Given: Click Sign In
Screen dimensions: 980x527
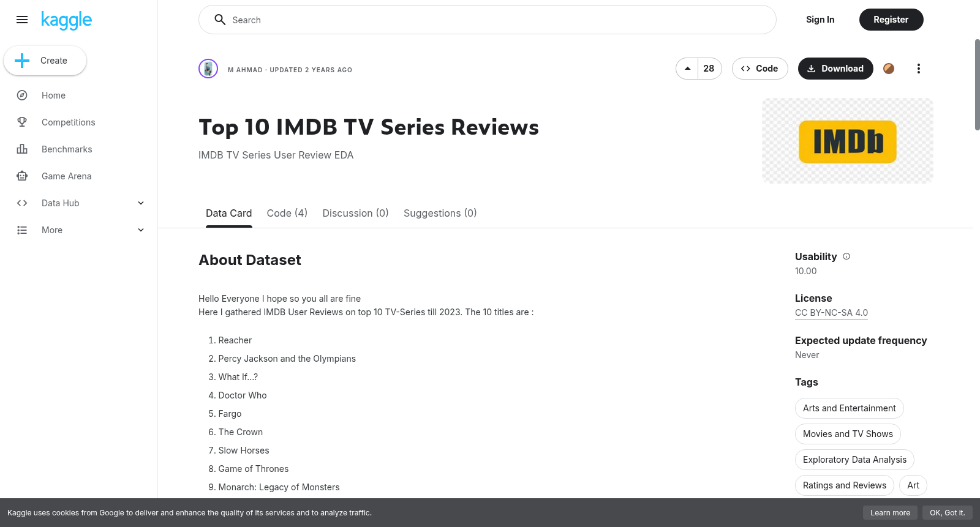Looking at the screenshot, I should coord(820,20).
